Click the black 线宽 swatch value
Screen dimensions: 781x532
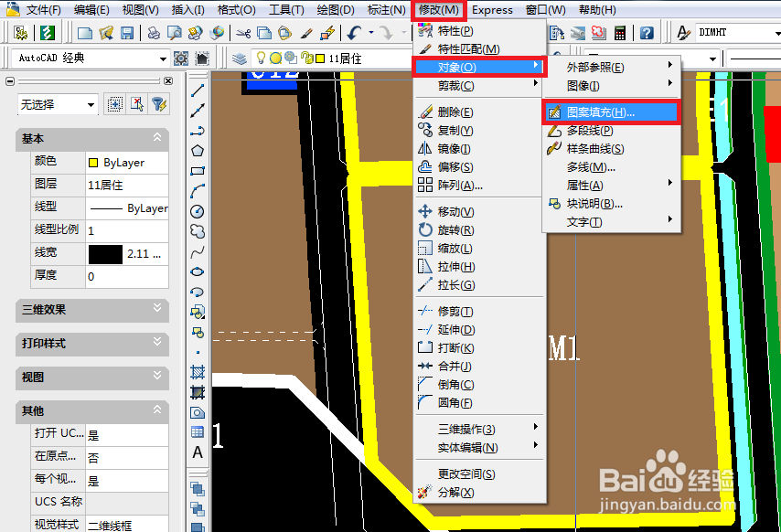105,254
